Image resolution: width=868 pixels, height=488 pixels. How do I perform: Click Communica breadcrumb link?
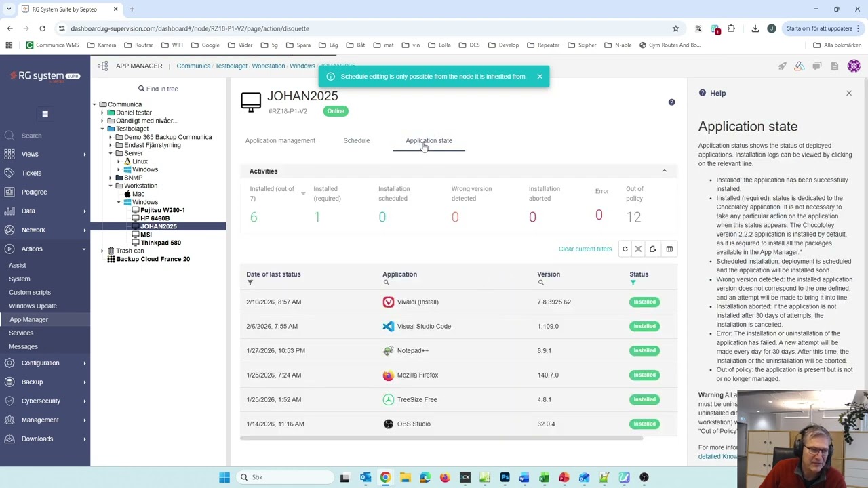(193, 66)
